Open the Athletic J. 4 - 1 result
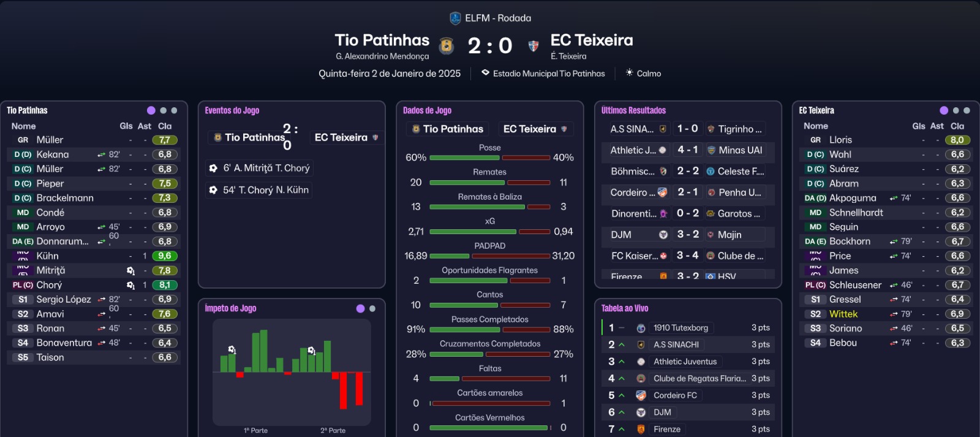Image resolution: width=980 pixels, height=437 pixels. pos(687,150)
